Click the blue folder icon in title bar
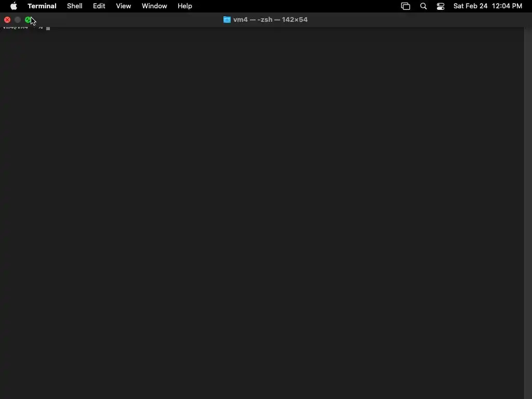This screenshot has height=399, width=532. point(227,20)
